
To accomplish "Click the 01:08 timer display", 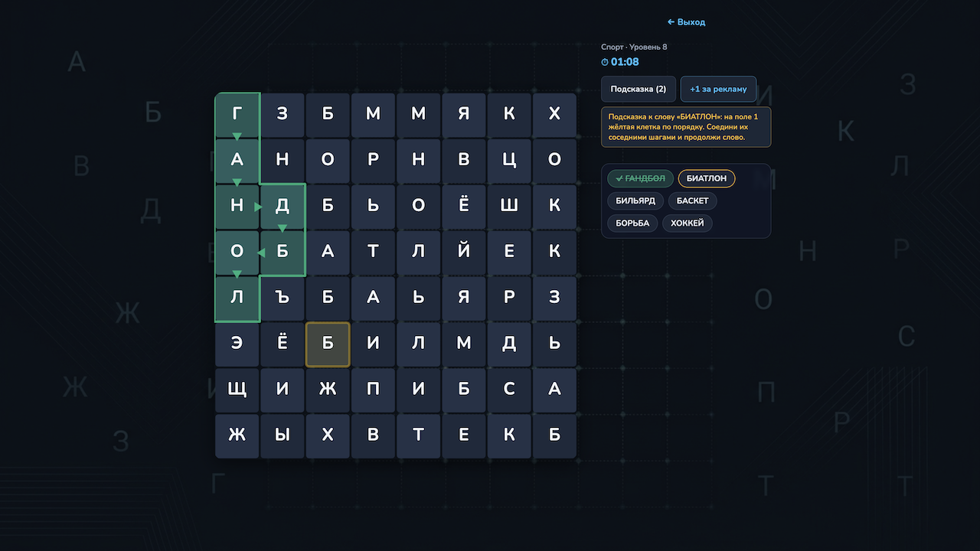I will (626, 62).
